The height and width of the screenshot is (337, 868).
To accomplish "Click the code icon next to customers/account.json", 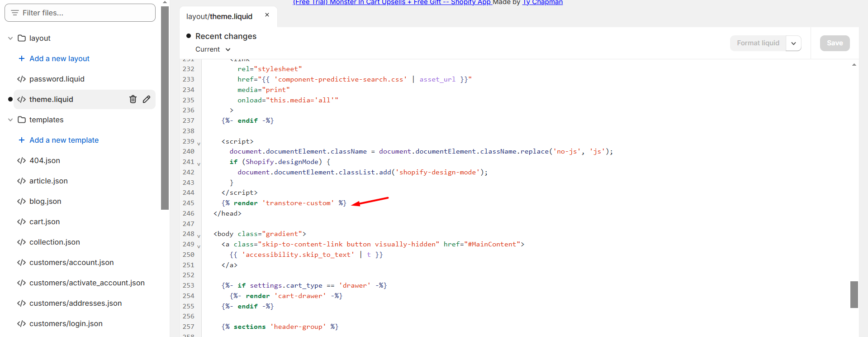I will tap(21, 262).
